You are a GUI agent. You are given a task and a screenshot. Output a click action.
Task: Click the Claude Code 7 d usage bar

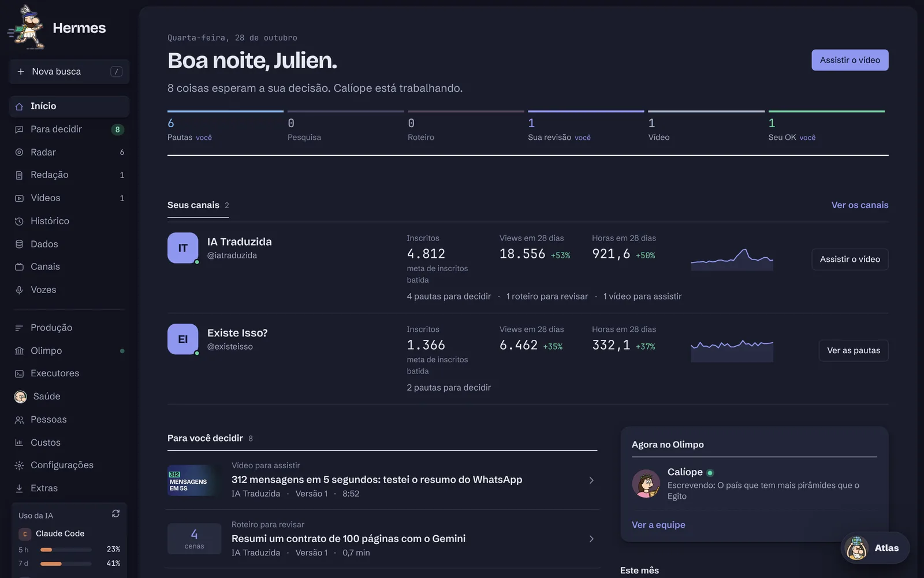click(x=66, y=564)
